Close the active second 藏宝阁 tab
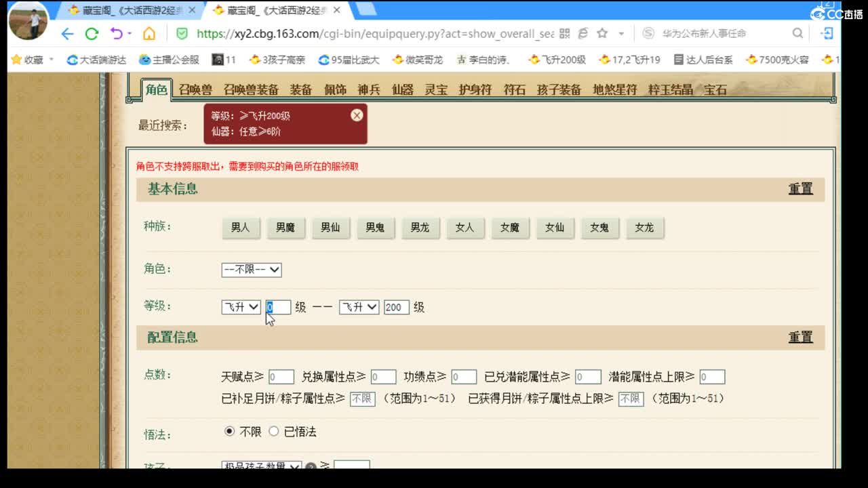This screenshot has height=488, width=868. pos(337,10)
